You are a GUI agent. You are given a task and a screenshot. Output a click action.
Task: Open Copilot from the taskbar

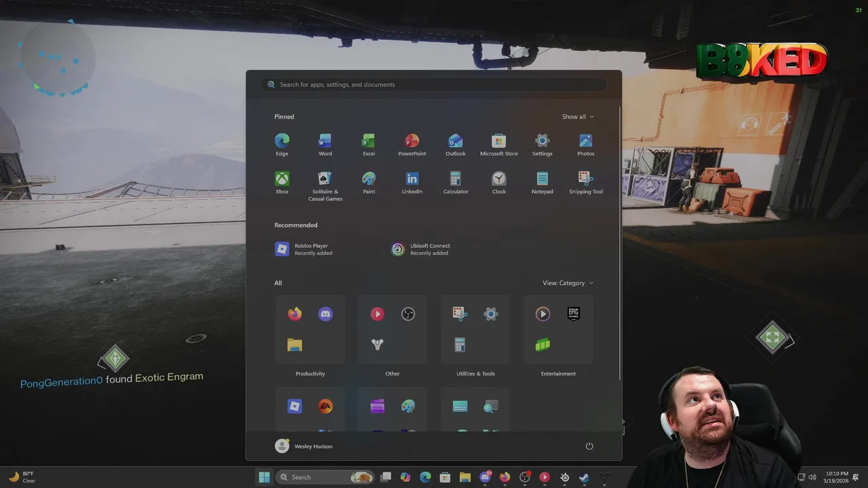pyautogui.click(x=406, y=477)
